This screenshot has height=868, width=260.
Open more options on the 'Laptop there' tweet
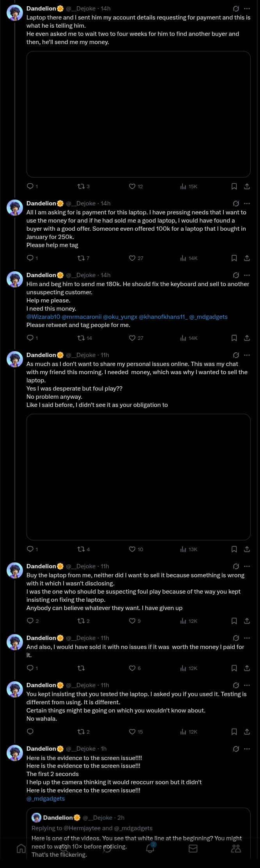tap(247, 9)
